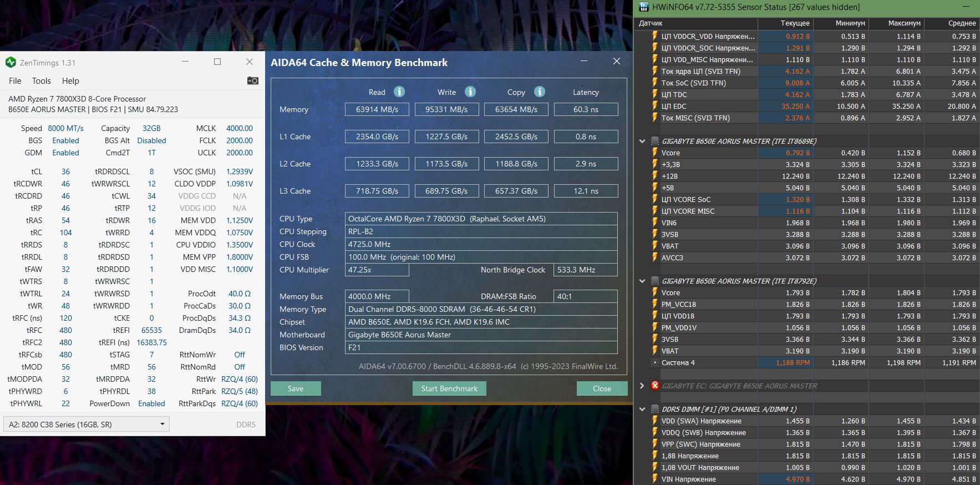Click the Система 4 fan icon
This screenshot has height=485, width=980.
coord(654,363)
